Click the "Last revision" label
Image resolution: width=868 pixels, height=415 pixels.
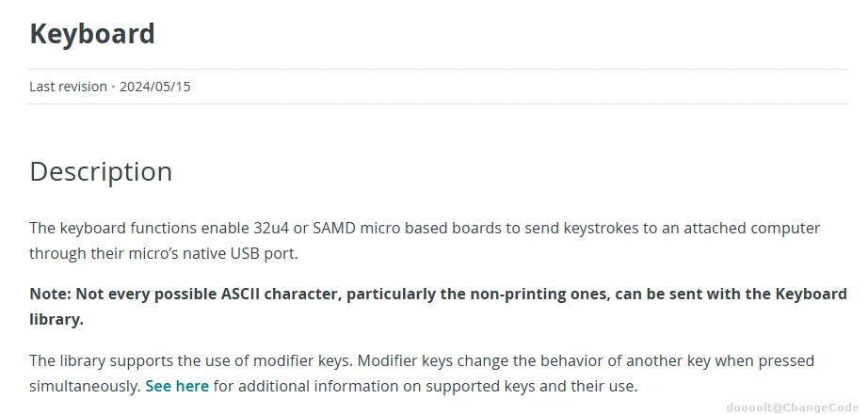click(68, 87)
